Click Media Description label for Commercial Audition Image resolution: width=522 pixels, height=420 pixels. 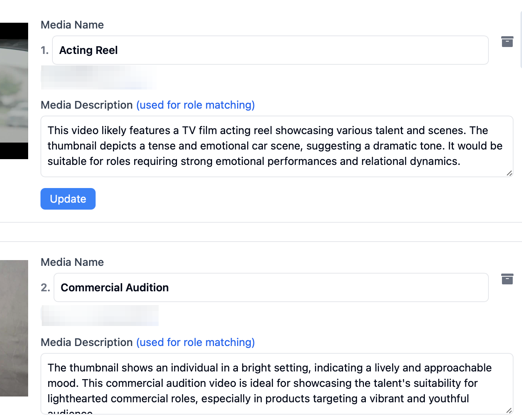(x=87, y=342)
